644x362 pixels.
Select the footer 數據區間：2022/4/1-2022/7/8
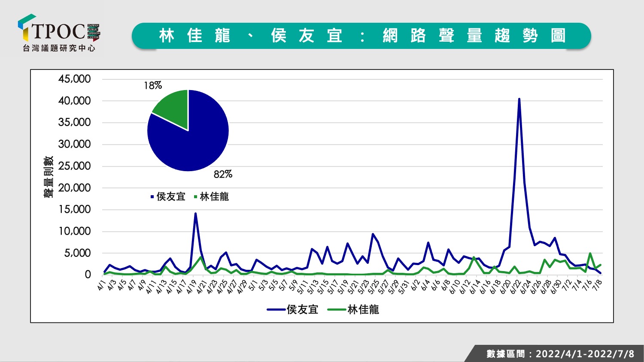pos(560,354)
